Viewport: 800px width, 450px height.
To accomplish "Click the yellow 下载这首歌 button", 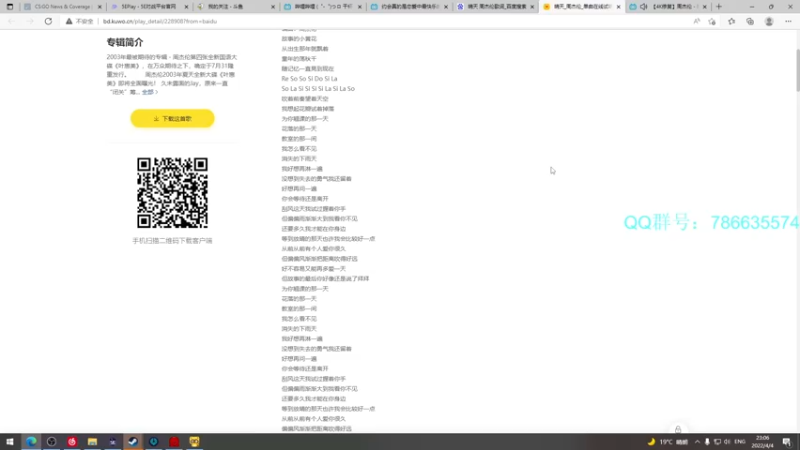I will pyautogui.click(x=172, y=118).
